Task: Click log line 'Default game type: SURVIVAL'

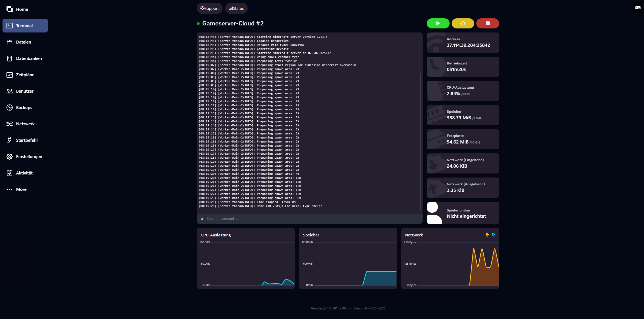Action: pyautogui.click(x=251, y=45)
